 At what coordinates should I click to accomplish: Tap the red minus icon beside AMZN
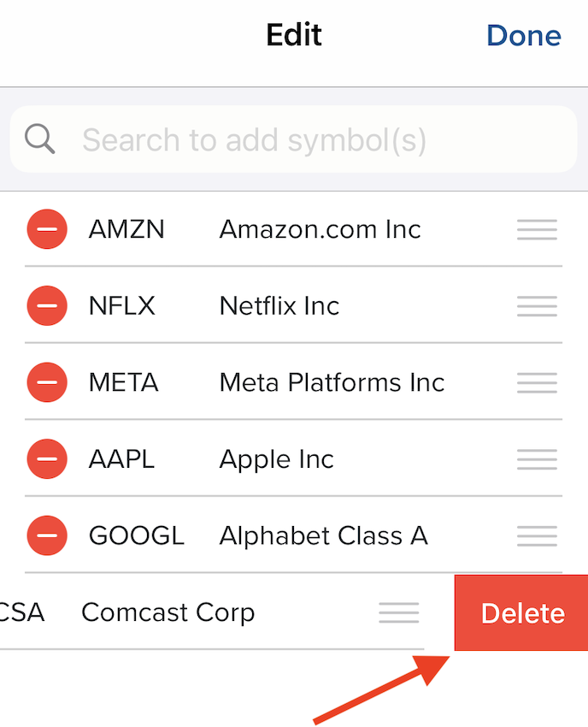[x=47, y=229]
